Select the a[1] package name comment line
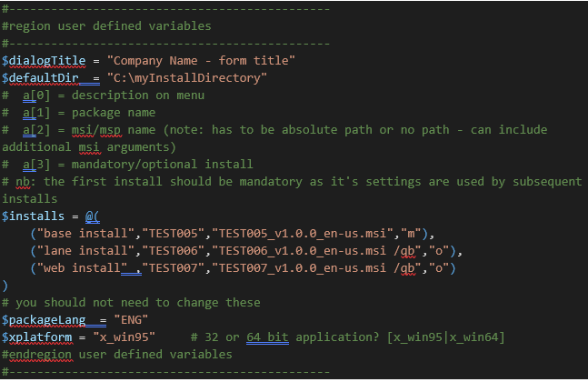The height and width of the screenshot is (382, 588). tap(98, 113)
